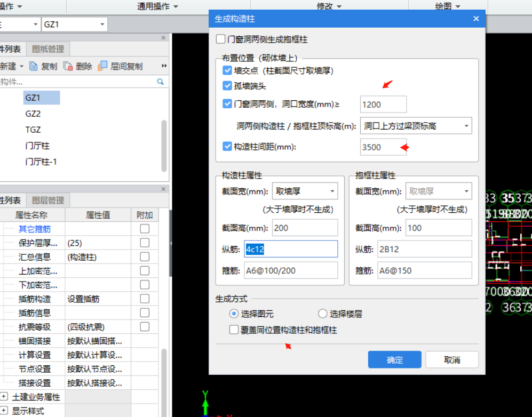Open 洞口上方过梁顶标高 dropdown
This screenshot has width=532, height=417.
[466, 126]
